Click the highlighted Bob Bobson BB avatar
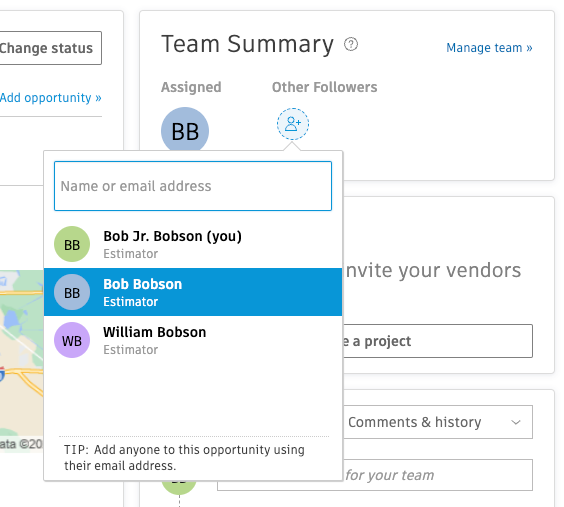This screenshot has height=507, width=564. (72, 292)
